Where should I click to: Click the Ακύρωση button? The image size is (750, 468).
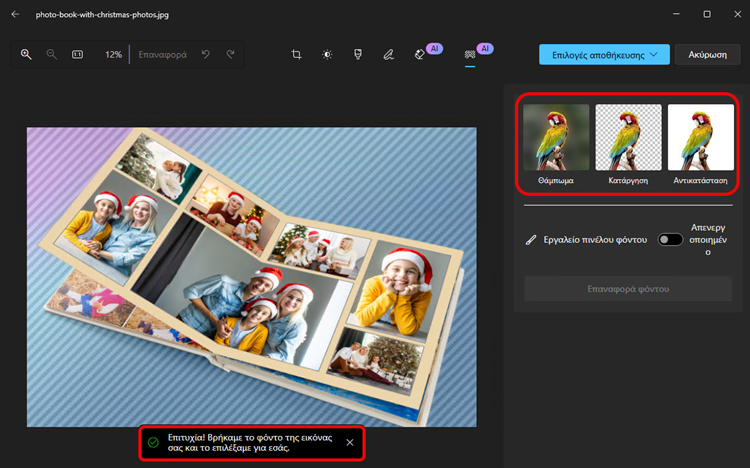point(707,54)
